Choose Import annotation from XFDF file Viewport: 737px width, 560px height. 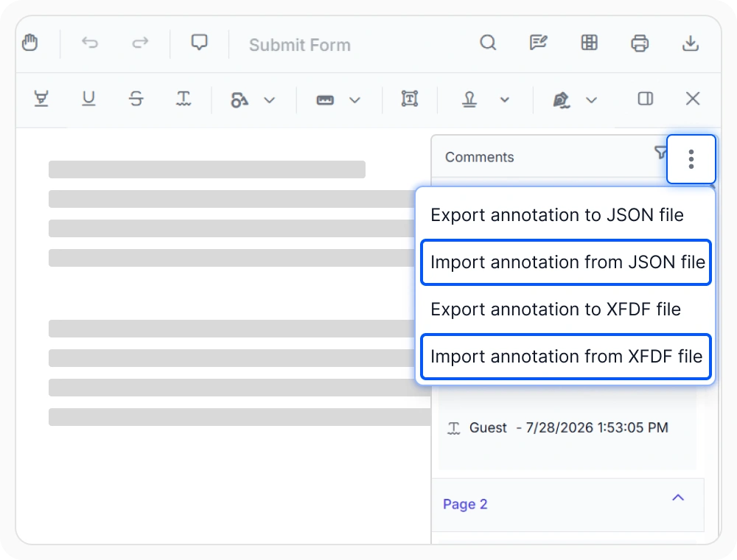click(x=565, y=356)
